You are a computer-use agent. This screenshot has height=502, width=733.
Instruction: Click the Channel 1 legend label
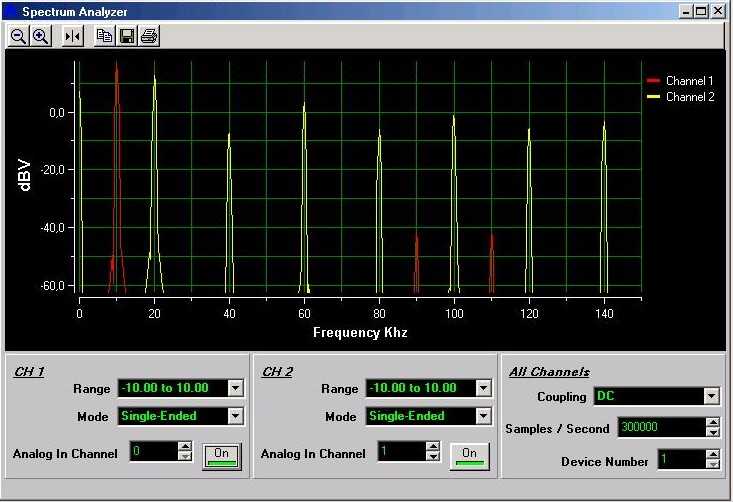(690, 81)
